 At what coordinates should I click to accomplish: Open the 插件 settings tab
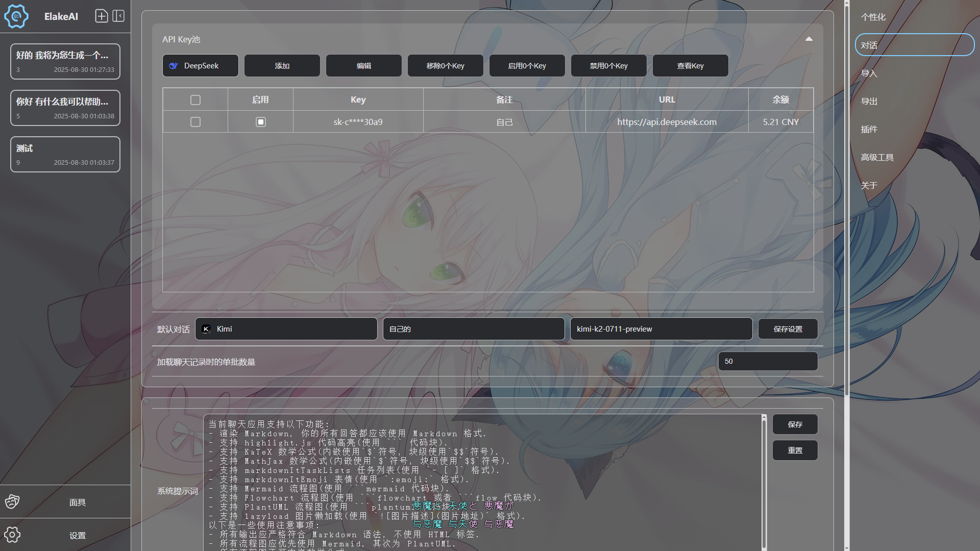point(915,130)
